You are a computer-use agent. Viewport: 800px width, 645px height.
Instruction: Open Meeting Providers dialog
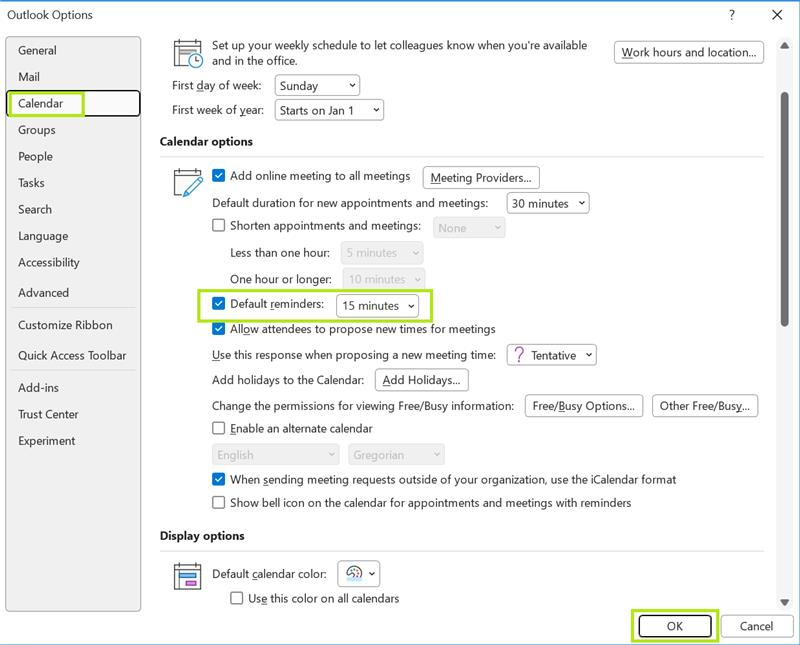click(481, 178)
